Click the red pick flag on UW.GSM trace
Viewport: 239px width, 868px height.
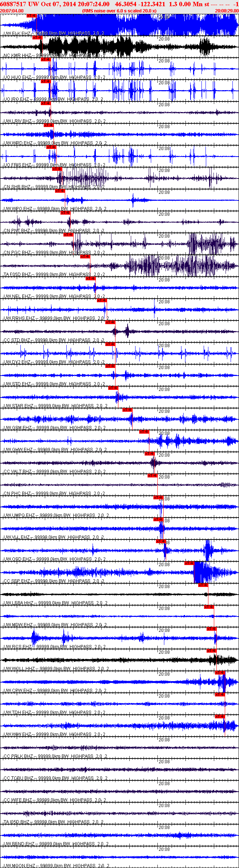coord(127,410)
